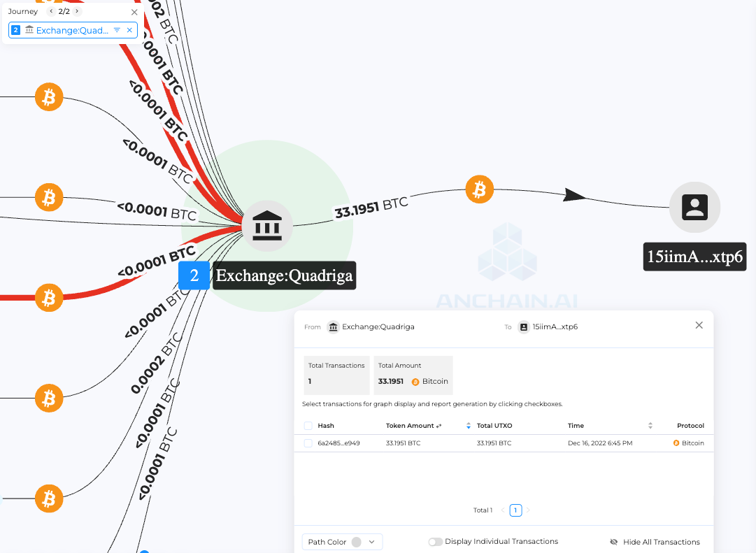756x553 pixels.
Task: Click the Total Transactions summary card
Action: click(x=336, y=375)
